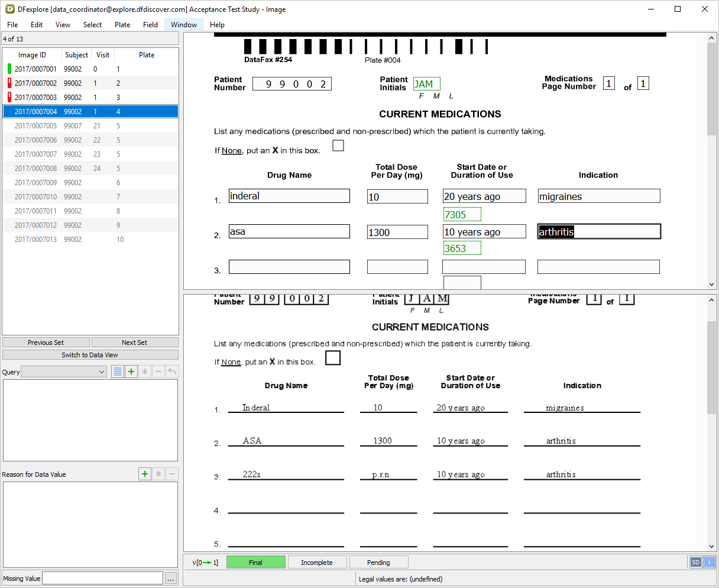Screen dimensions: 719x588
Task: Click the SD icon in status bar
Action: point(695,562)
